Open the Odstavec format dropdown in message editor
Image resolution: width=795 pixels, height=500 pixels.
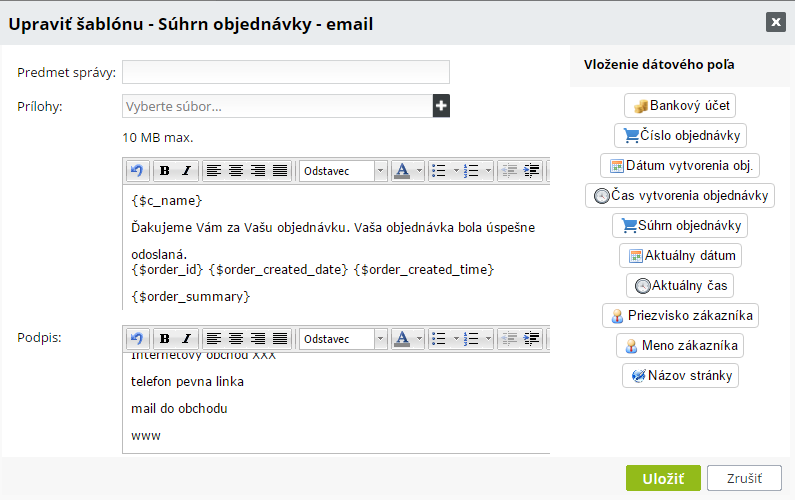click(342, 171)
